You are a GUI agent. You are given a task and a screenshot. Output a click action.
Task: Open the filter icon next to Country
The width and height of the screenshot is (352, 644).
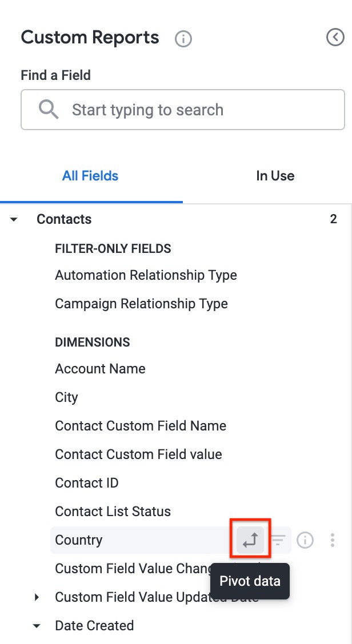(278, 540)
